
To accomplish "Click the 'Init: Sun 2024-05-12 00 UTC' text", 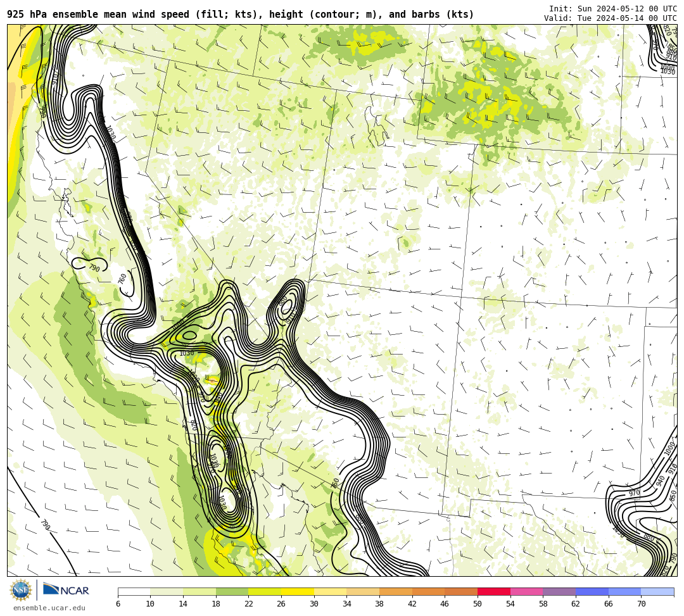I will pyautogui.click(x=613, y=9).
